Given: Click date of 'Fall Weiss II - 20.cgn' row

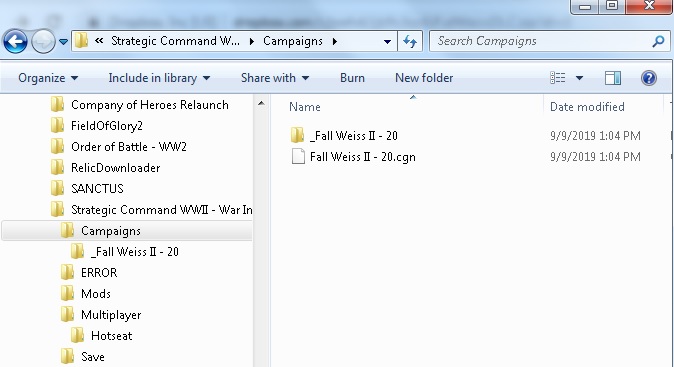Looking at the screenshot, I should tap(595, 157).
